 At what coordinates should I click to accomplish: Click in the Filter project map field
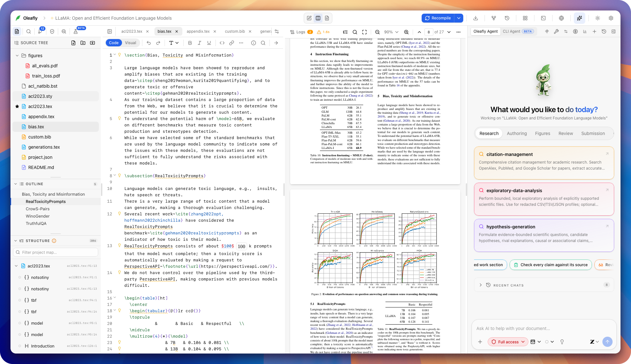pos(56,252)
